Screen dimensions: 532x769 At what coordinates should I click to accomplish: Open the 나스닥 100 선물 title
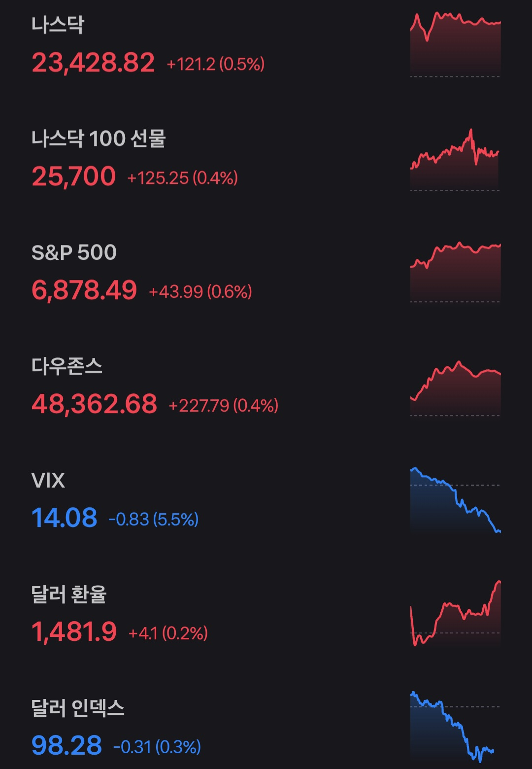click(x=99, y=139)
